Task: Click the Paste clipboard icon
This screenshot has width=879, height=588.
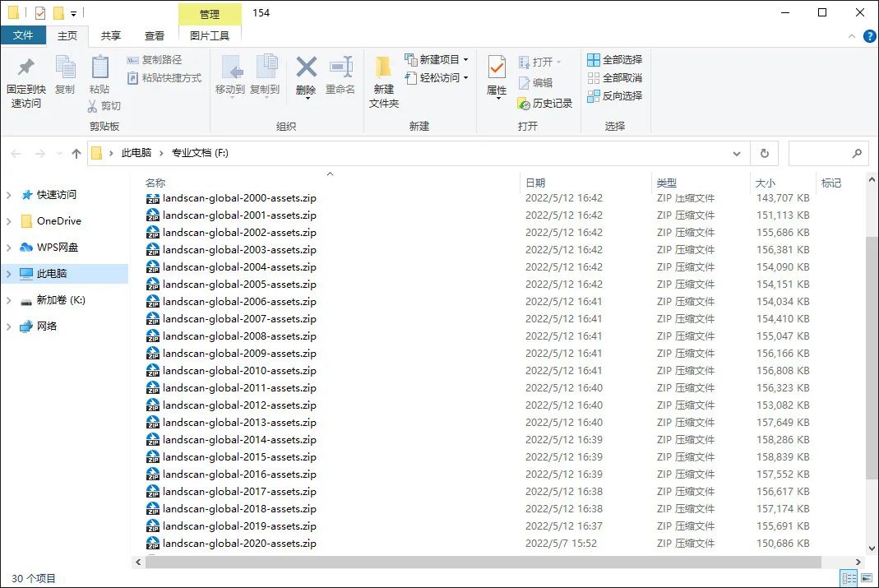Action: [99, 67]
